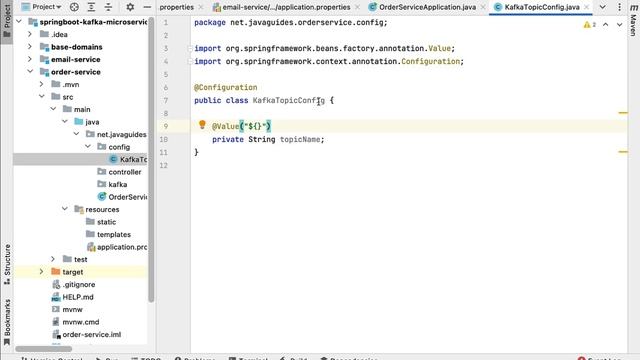Click the Project panel horizontal scrollbar

pyautogui.click(x=44, y=349)
